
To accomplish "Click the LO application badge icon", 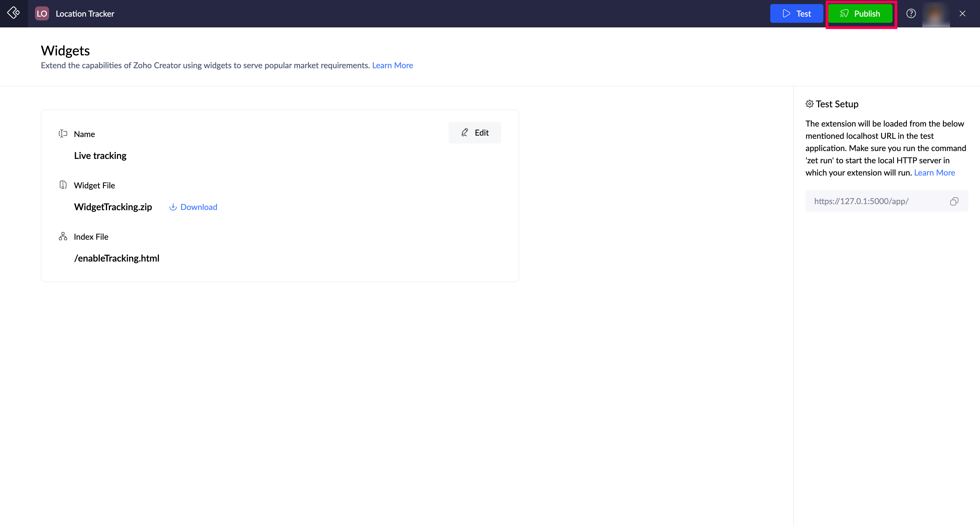I will click(x=42, y=14).
